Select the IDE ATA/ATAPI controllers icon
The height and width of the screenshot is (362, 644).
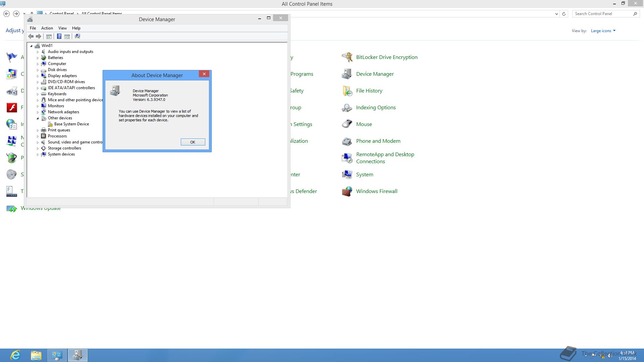(x=44, y=88)
